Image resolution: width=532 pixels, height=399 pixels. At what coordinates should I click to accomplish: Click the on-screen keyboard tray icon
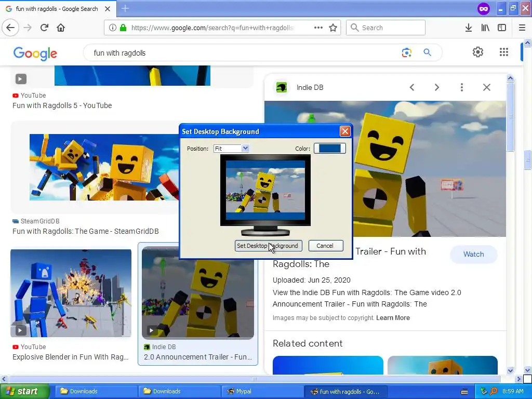464,392
